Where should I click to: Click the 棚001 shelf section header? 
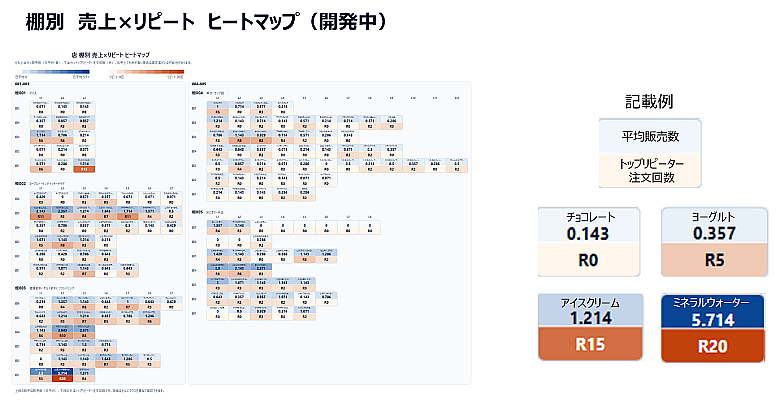point(20,93)
